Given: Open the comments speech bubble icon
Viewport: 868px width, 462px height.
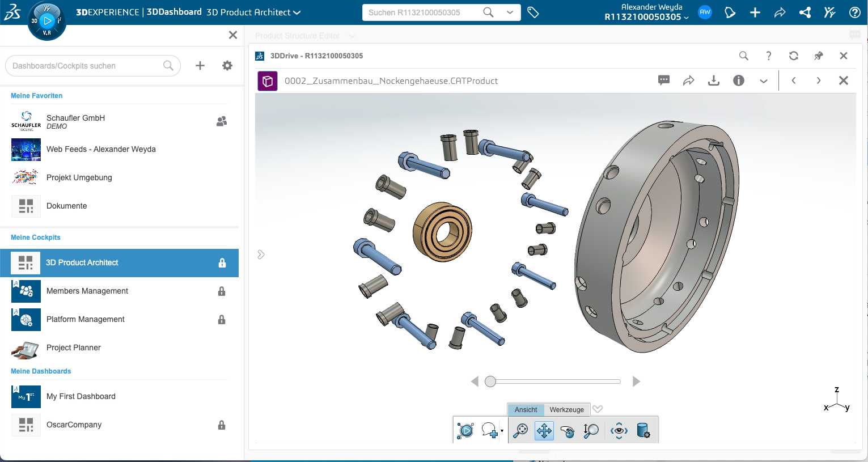Looking at the screenshot, I should (663, 80).
